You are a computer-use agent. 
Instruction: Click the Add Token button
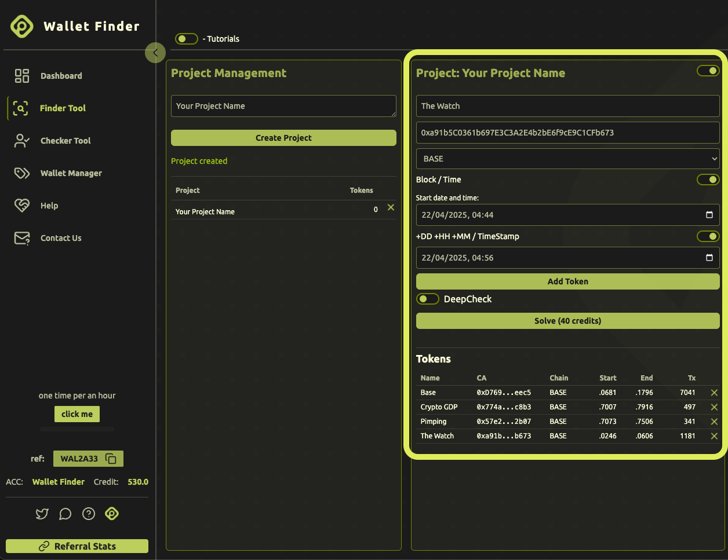click(567, 281)
